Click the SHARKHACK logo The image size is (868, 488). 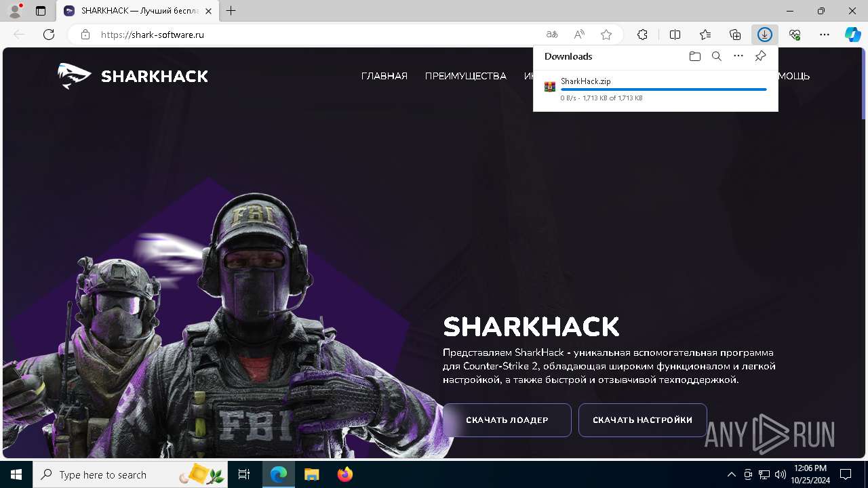pyautogui.click(x=133, y=76)
